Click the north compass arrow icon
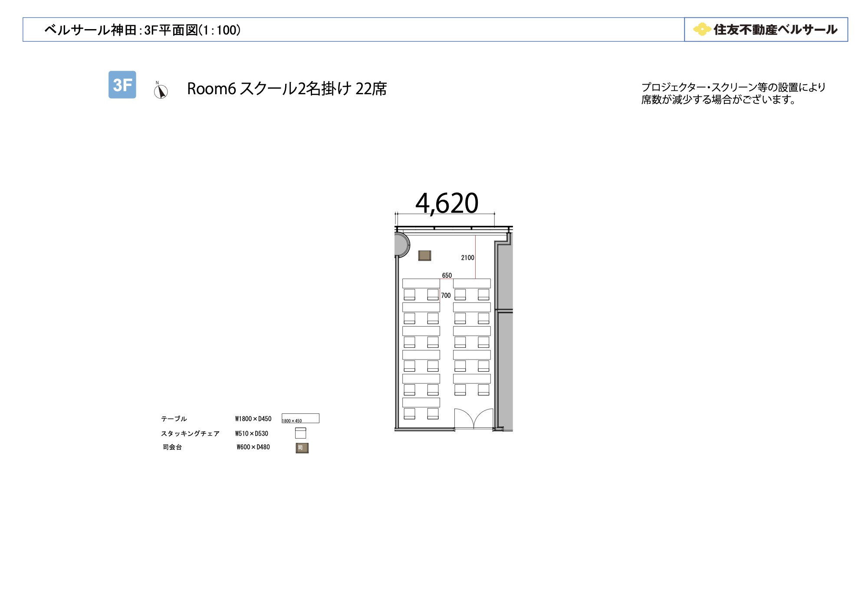 click(x=161, y=90)
